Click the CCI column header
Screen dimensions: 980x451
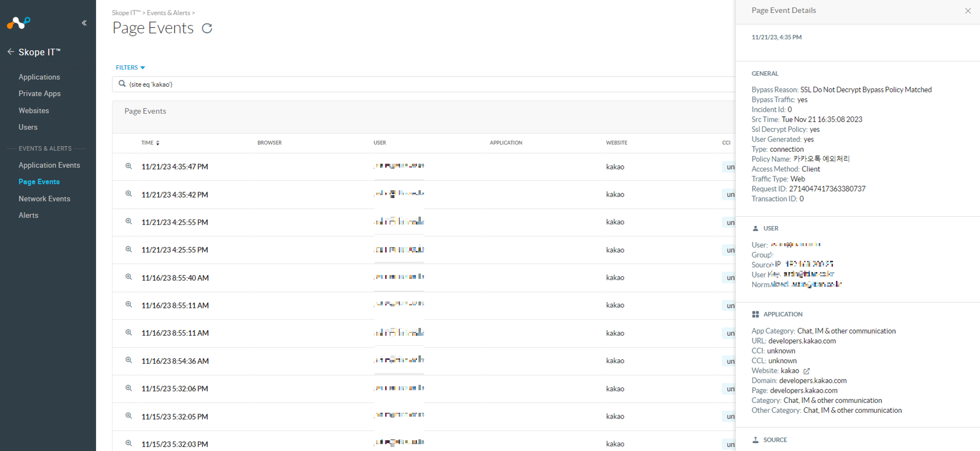coord(726,143)
